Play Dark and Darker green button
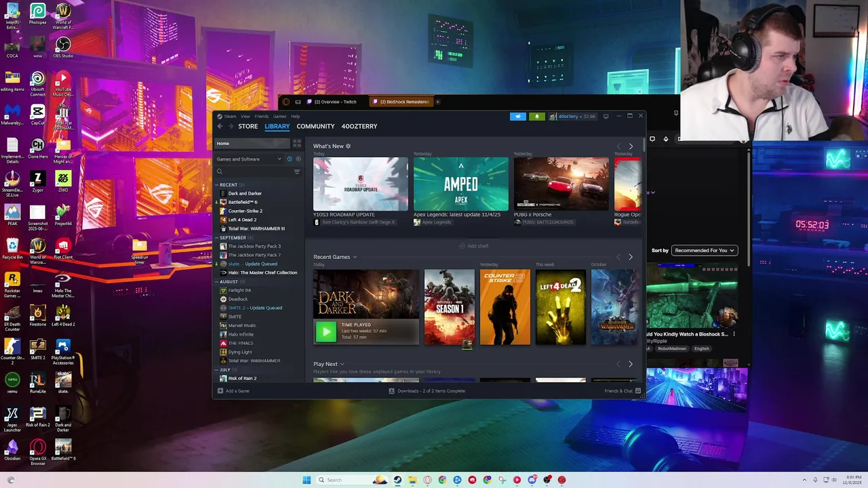 (326, 331)
